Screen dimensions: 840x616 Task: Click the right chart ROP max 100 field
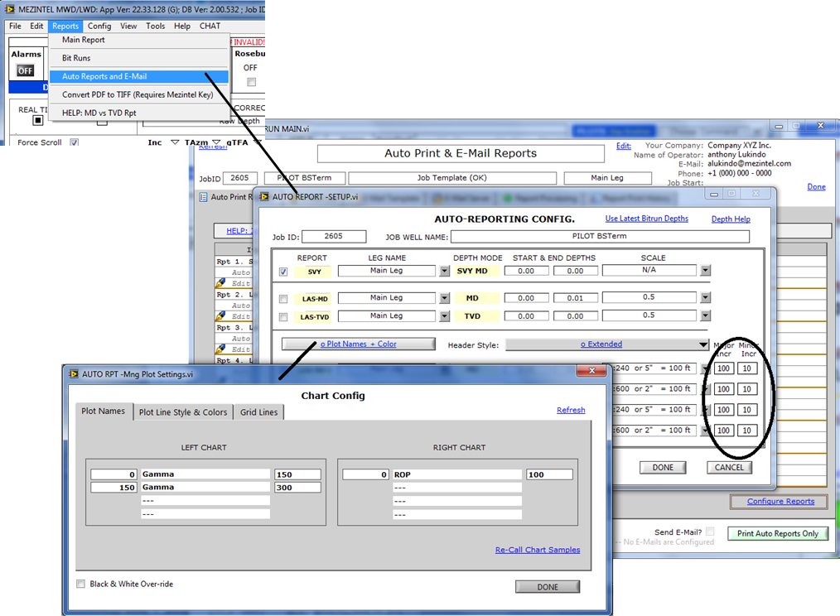(x=549, y=474)
